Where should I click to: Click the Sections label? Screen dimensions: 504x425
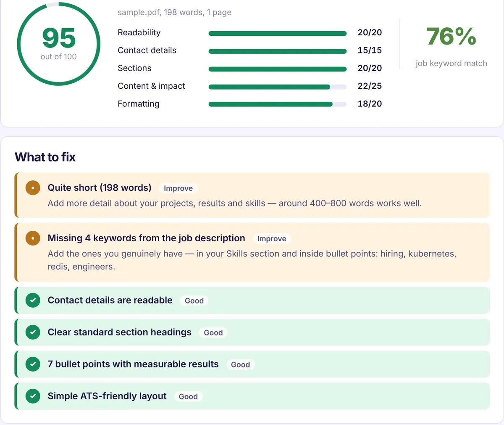coord(134,68)
